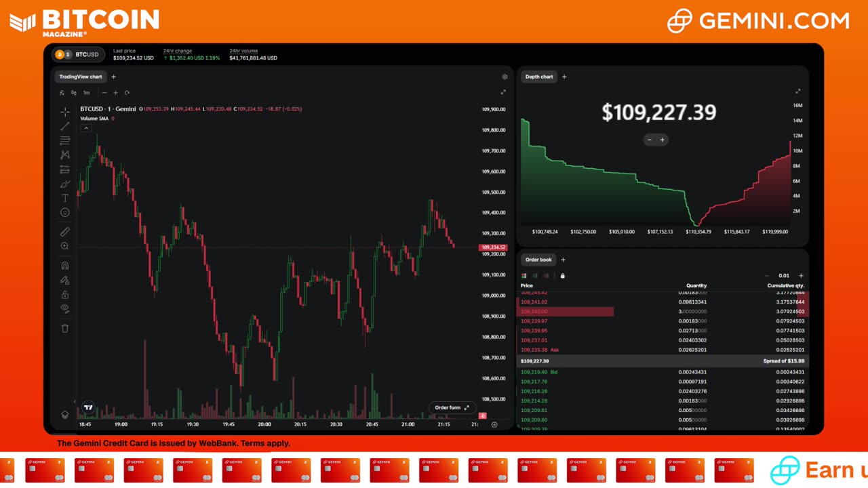
Task: Click the chart toolbar plus button
Action: pyautogui.click(x=115, y=93)
